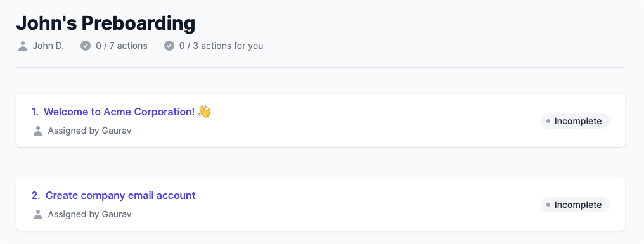
Task: Click the number 2. prefix of the second task
Action: coord(35,196)
